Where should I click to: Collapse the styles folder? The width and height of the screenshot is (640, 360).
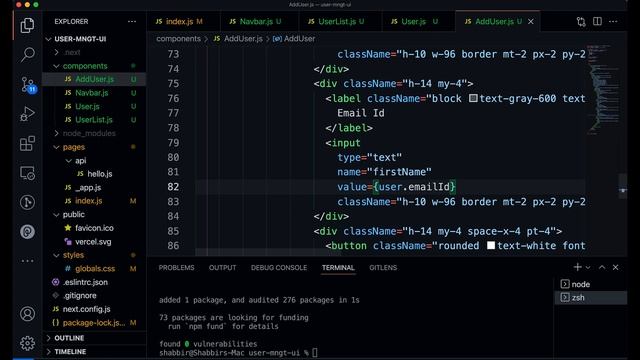point(95,255)
